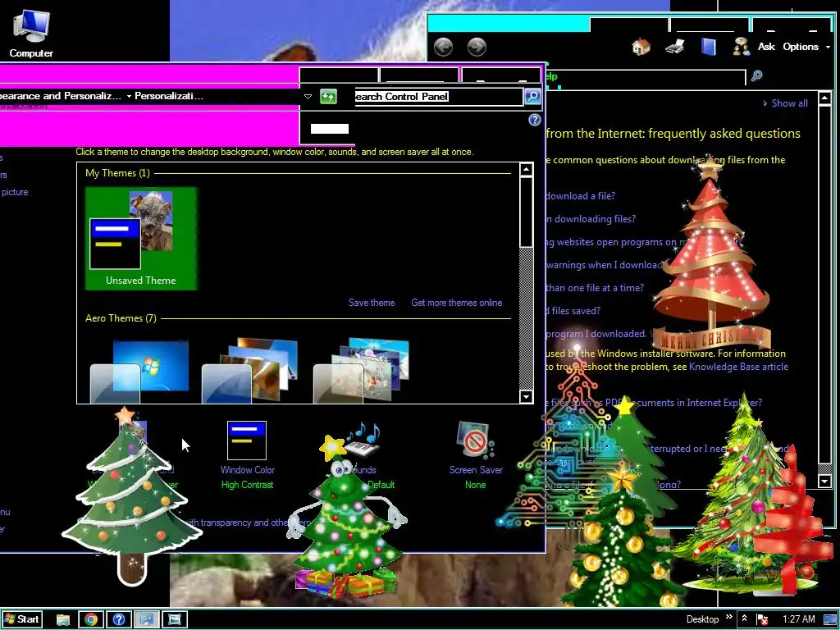
Task: Select the Unsaved Theme thumbnail
Action: [x=141, y=239]
